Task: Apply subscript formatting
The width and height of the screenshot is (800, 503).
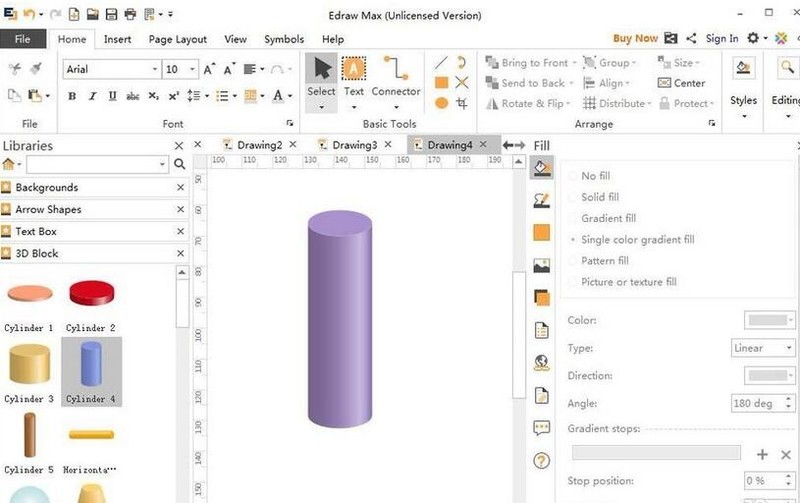Action: [154, 96]
